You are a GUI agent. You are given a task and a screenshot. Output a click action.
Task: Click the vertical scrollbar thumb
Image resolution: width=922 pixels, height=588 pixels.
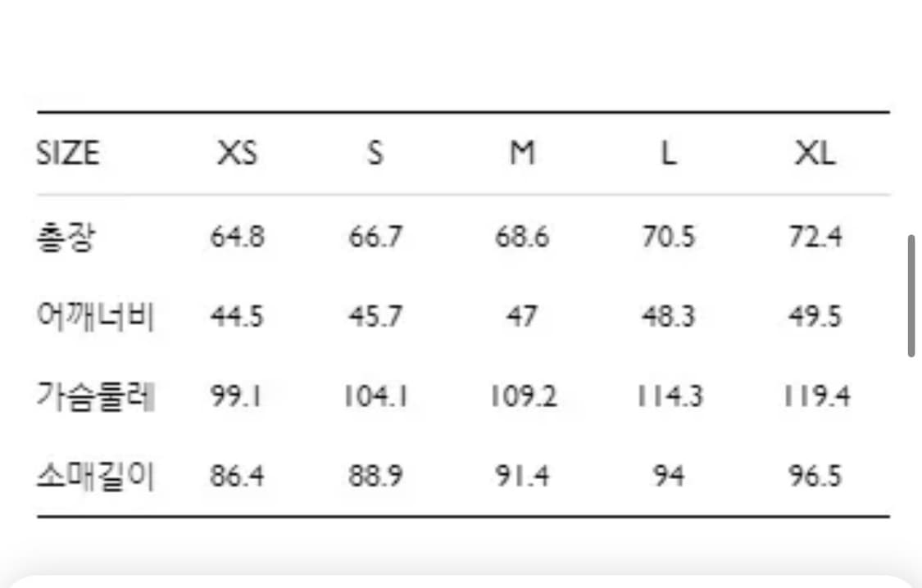[x=911, y=296]
